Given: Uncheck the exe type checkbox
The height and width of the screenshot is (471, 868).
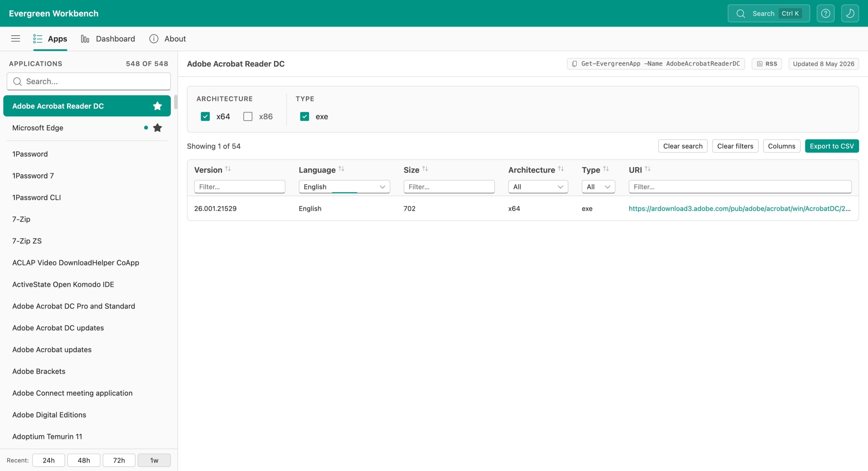Looking at the screenshot, I should 304,117.
